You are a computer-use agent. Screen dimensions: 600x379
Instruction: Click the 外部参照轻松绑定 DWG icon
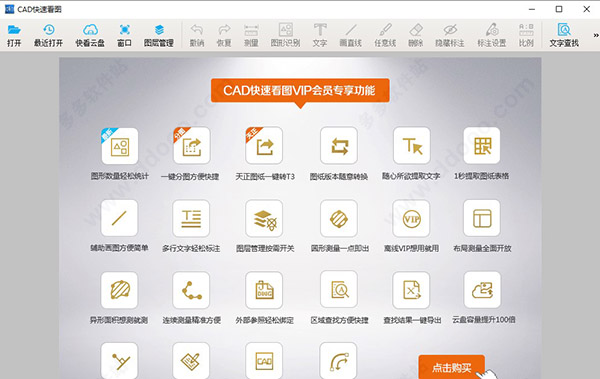264,290
